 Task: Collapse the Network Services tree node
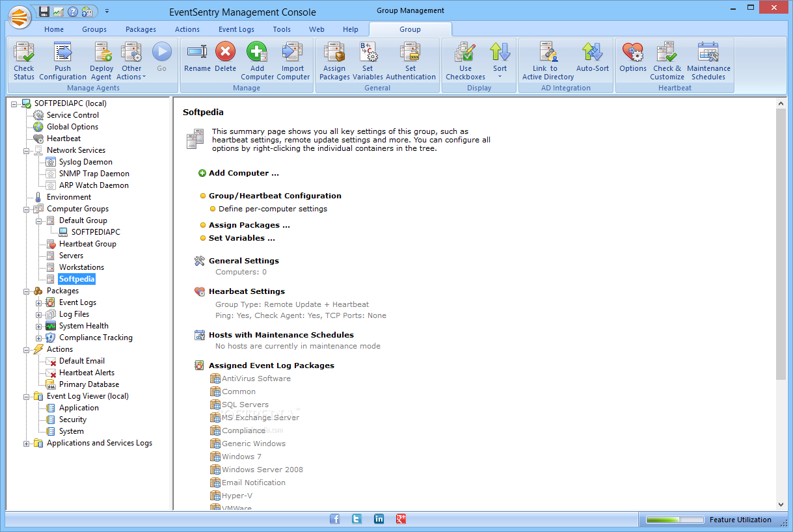pyautogui.click(x=27, y=150)
